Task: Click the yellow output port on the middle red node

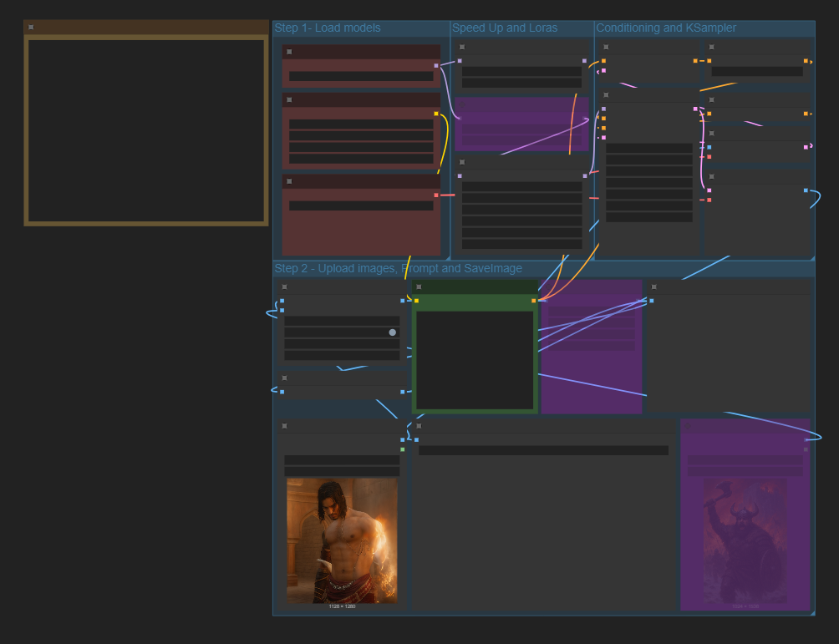Action: coord(436,114)
